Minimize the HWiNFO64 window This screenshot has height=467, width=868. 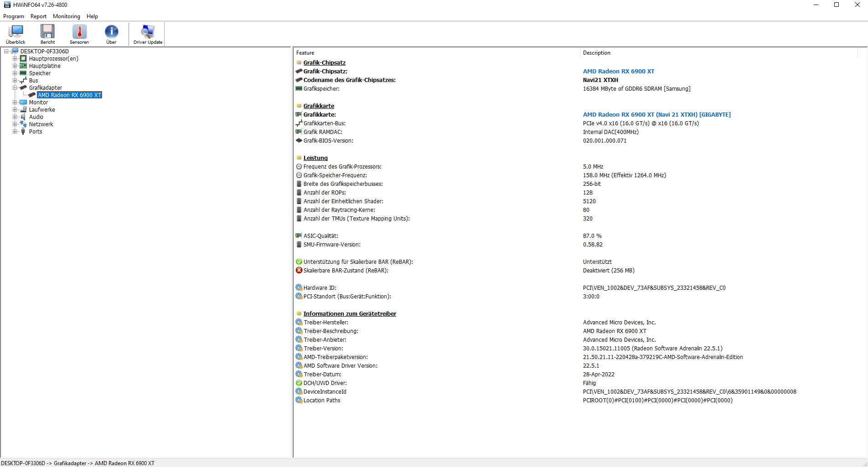click(x=816, y=5)
